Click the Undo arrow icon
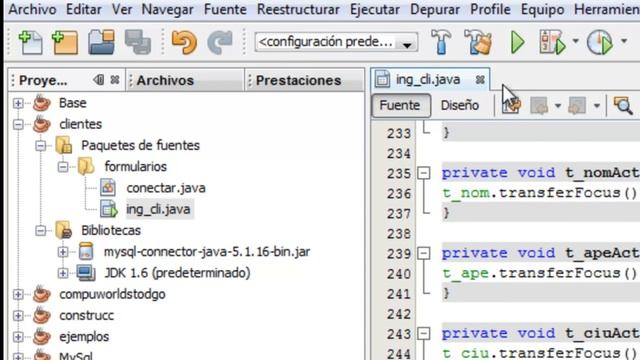The height and width of the screenshot is (360, 640). (184, 42)
